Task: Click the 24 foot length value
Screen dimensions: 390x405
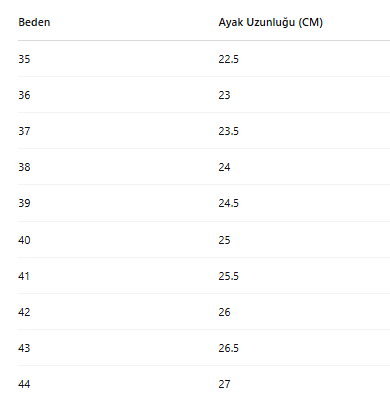Action: pos(224,167)
